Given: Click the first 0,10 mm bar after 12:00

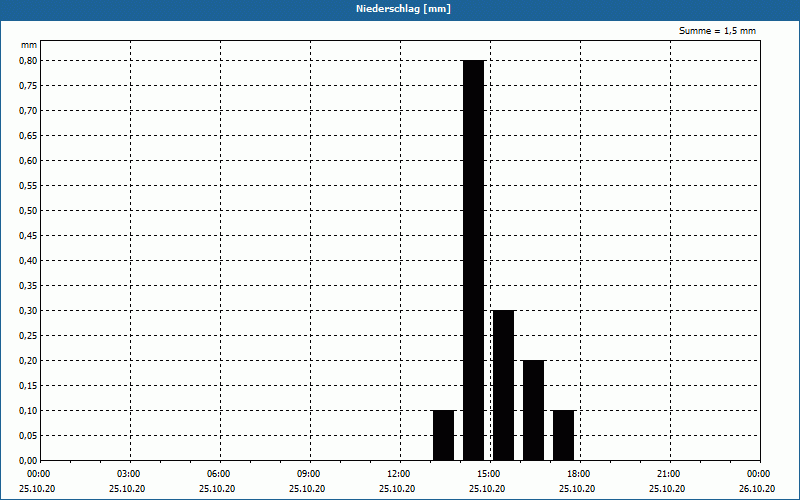Looking at the screenshot, I should coord(443,435).
